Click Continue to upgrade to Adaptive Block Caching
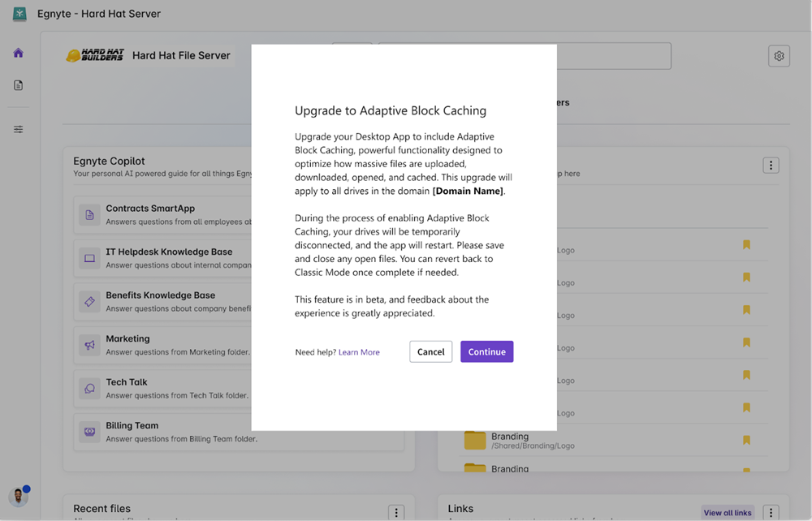Viewport: 812px width, 521px height. [486, 351]
